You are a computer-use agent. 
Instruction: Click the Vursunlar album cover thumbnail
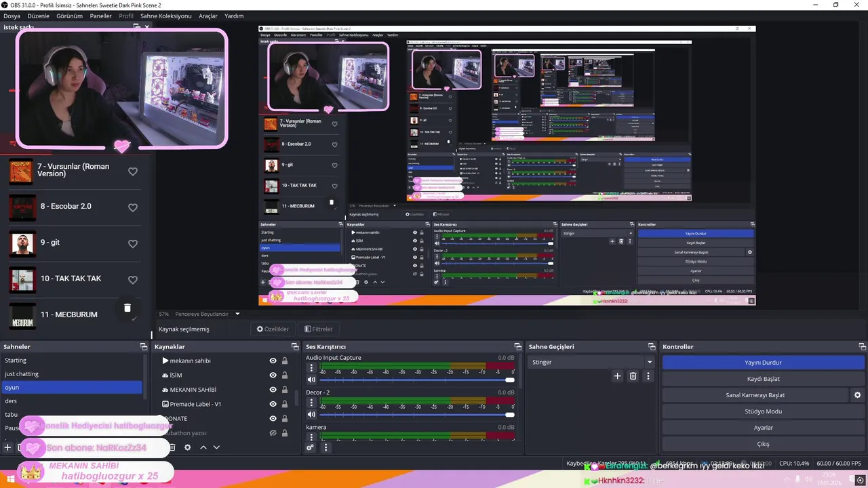point(21,171)
